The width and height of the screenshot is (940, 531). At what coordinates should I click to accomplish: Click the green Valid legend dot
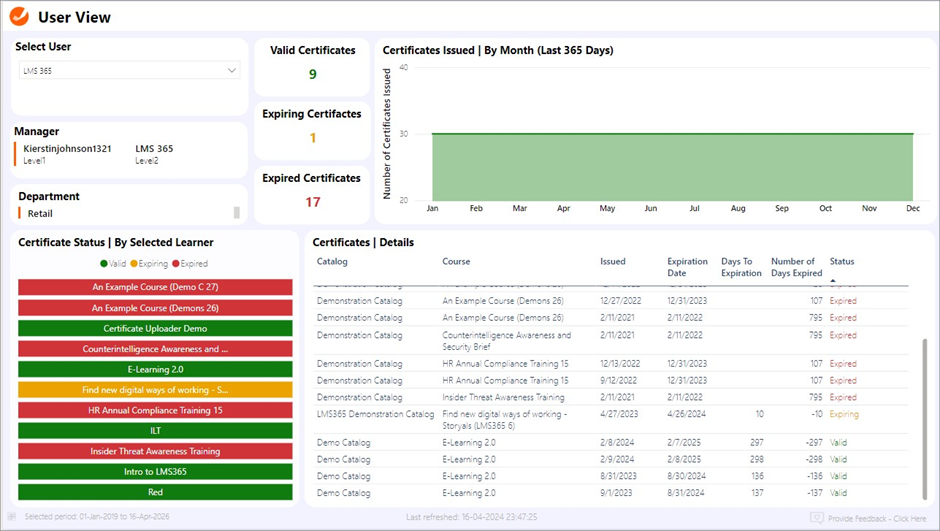(x=104, y=264)
